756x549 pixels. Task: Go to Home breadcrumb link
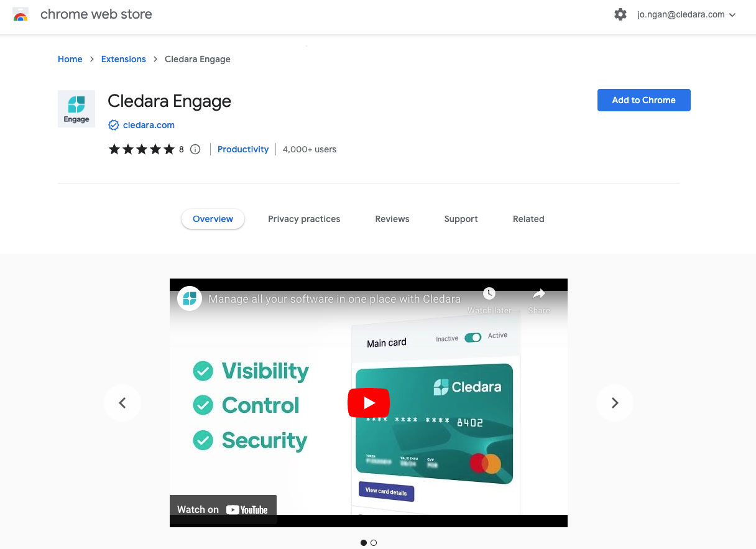point(70,59)
